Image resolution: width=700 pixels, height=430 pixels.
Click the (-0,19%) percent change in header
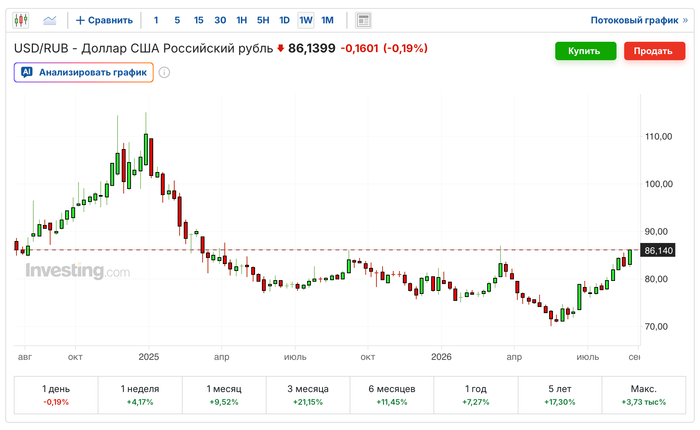pos(405,48)
